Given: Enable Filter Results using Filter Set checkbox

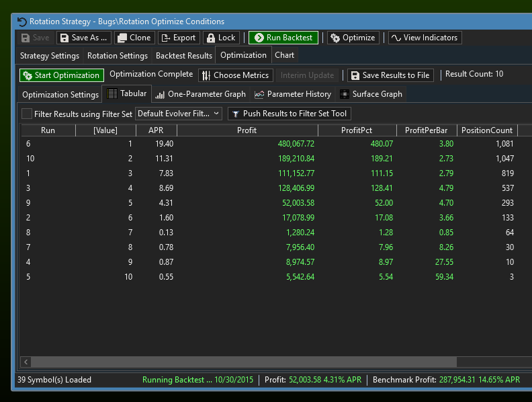Looking at the screenshot, I should tap(27, 114).
